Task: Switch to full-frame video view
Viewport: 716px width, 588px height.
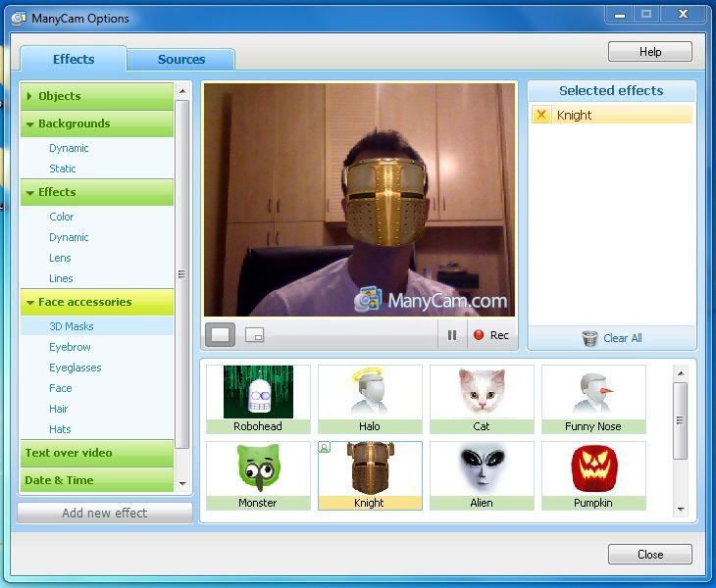Action: pyautogui.click(x=220, y=335)
